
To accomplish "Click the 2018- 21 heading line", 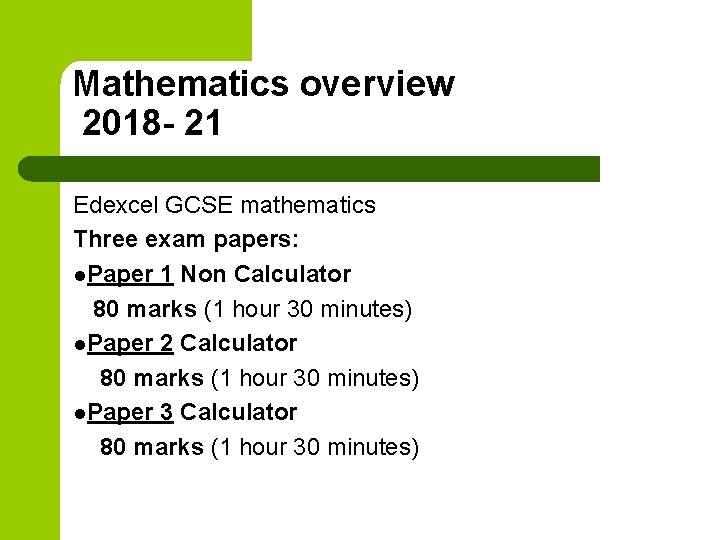I will click(x=152, y=123).
